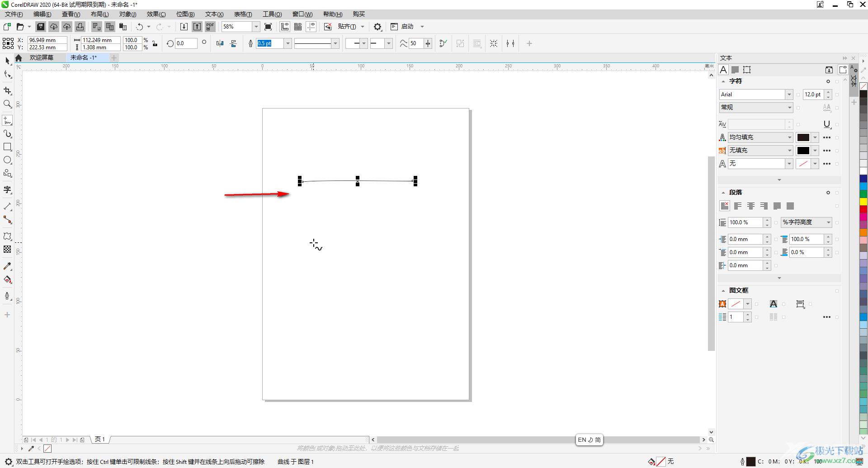Switch to 欢迎屏幕 tab
868x468 pixels.
click(42, 57)
